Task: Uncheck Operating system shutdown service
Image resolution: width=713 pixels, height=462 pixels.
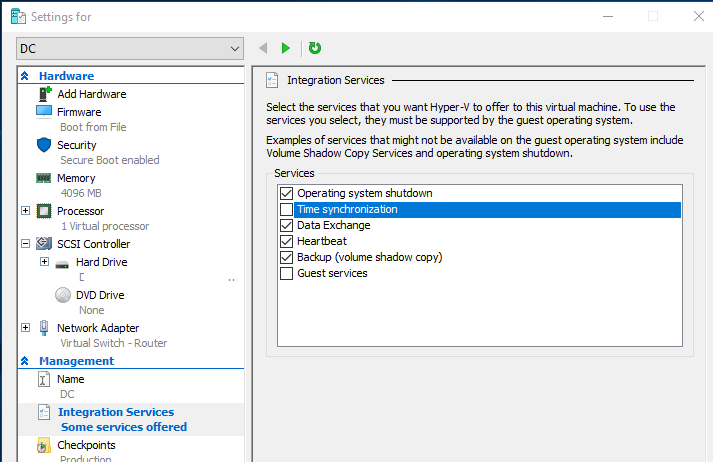Action: [x=286, y=193]
